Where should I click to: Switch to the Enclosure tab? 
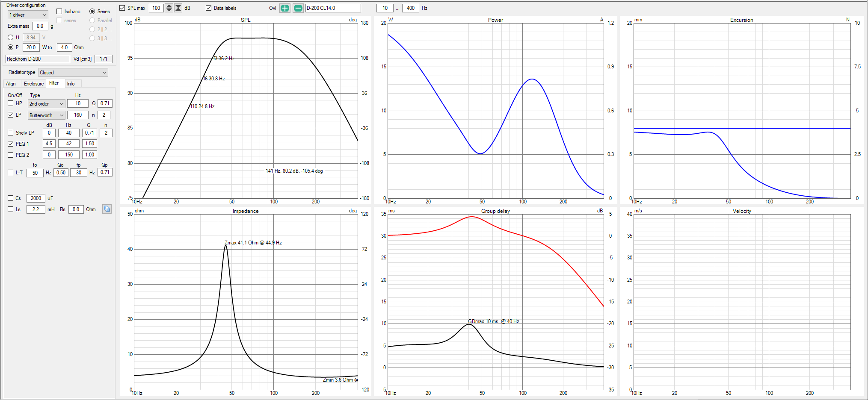(34, 84)
